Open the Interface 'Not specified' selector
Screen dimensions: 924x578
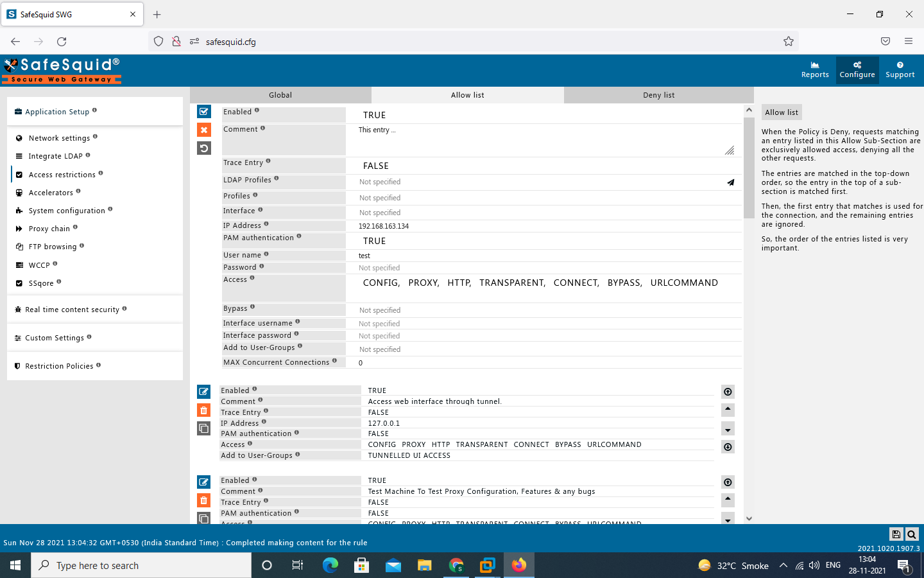pos(380,213)
